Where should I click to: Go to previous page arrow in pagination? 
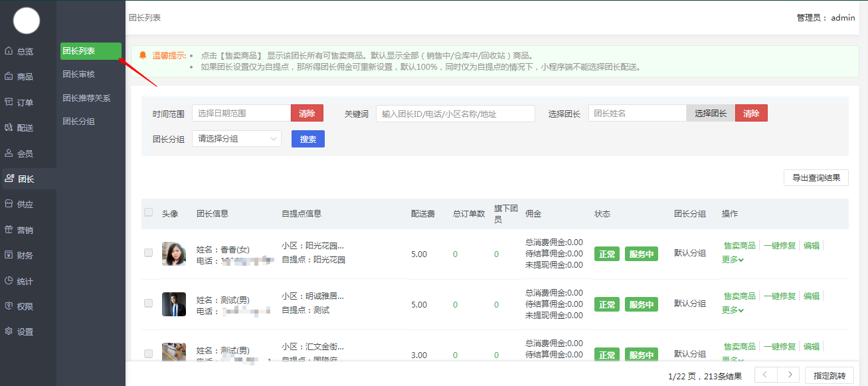tap(766, 375)
